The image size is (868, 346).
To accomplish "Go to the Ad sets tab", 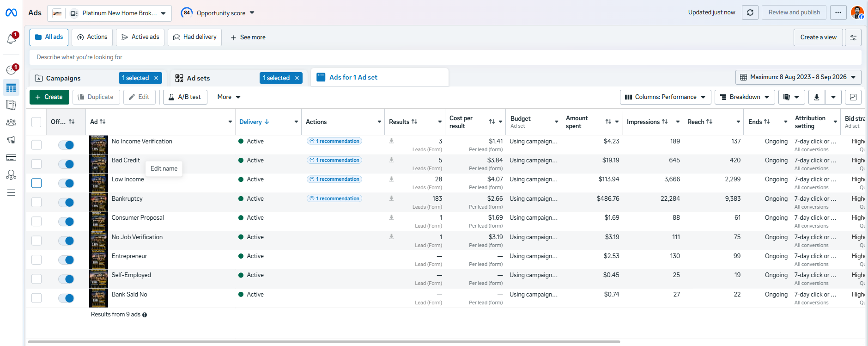I will pyautogui.click(x=199, y=79).
